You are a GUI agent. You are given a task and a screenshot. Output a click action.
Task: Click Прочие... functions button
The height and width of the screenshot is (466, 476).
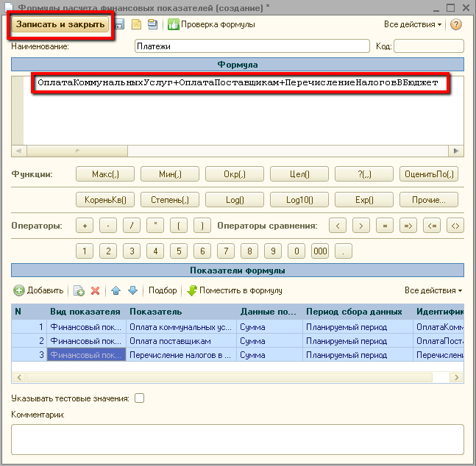429,199
